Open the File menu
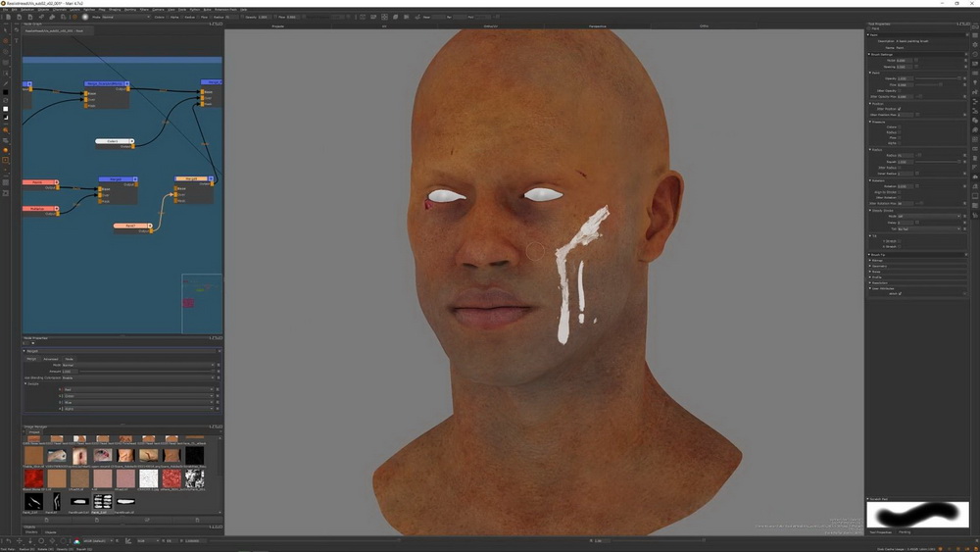 (6, 10)
